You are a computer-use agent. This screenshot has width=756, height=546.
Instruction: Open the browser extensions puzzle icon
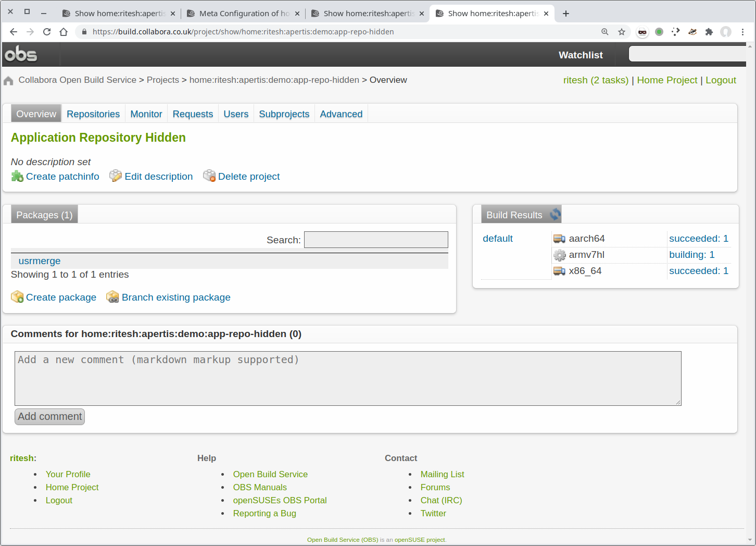click(x=709, y=32)
